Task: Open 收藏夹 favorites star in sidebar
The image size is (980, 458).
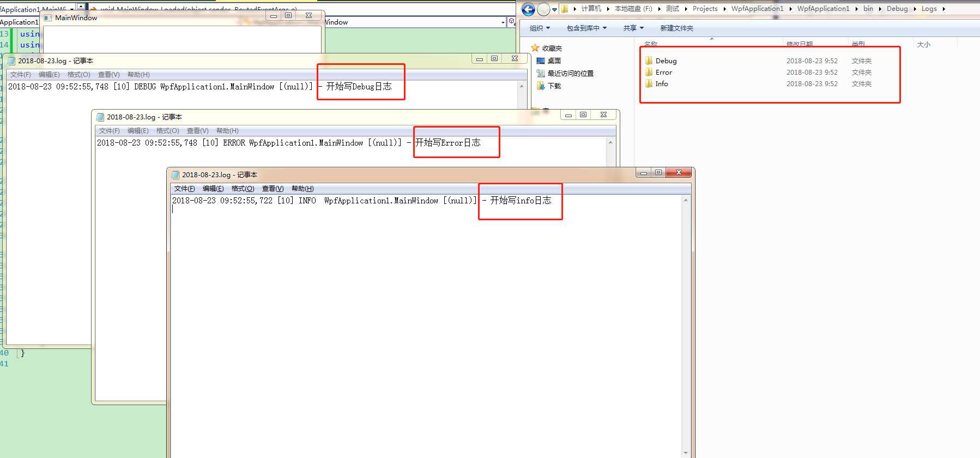Action: tap(535, 48)
